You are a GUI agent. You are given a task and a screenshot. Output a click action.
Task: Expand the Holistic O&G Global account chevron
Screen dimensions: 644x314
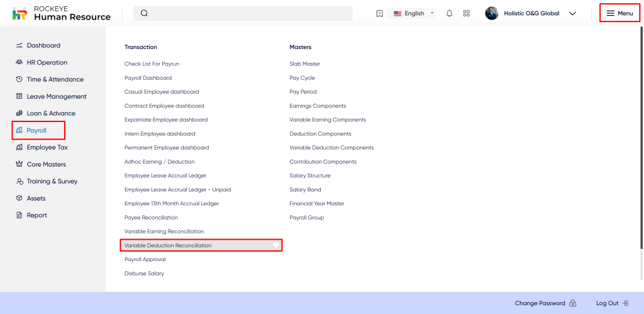point(572,13)
